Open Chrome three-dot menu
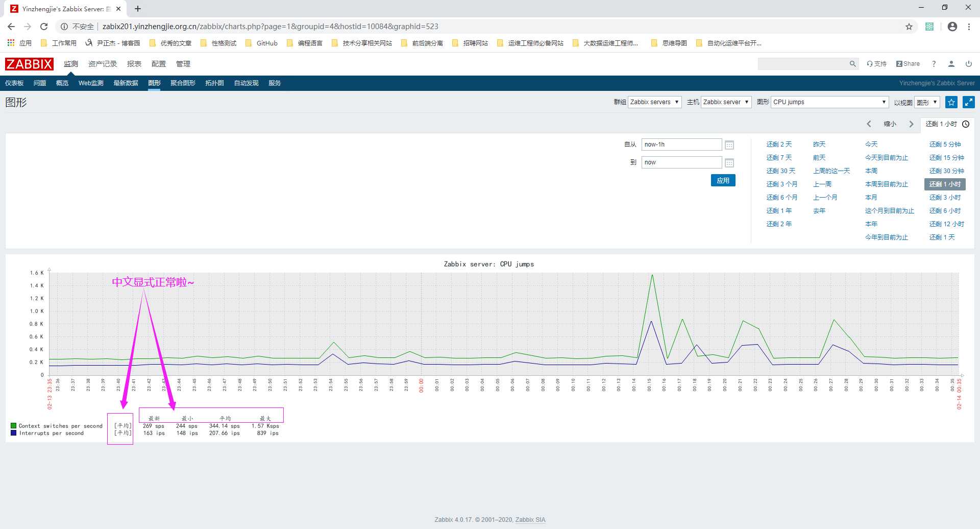Viewport: 980px width, 529px height. tap(969, 27)
